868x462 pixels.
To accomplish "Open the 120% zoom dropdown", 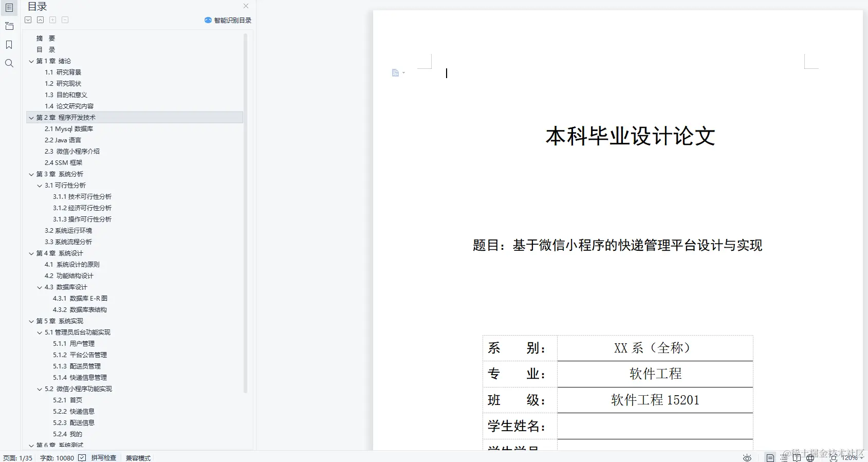I will click(x=853, y=458).
